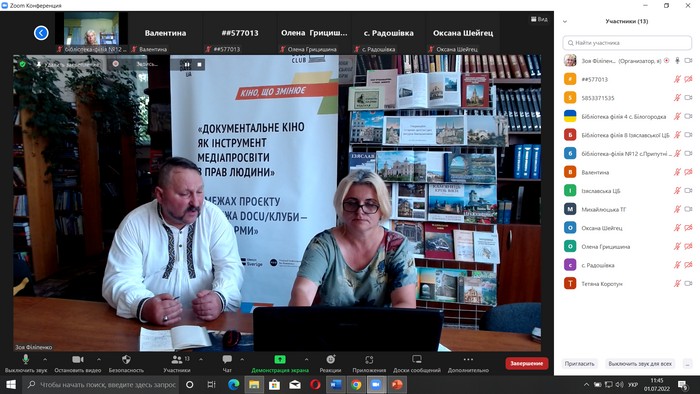Toggle Stop Video camera button
This screenshot has width=700, height=394.
tap(78, 359)
